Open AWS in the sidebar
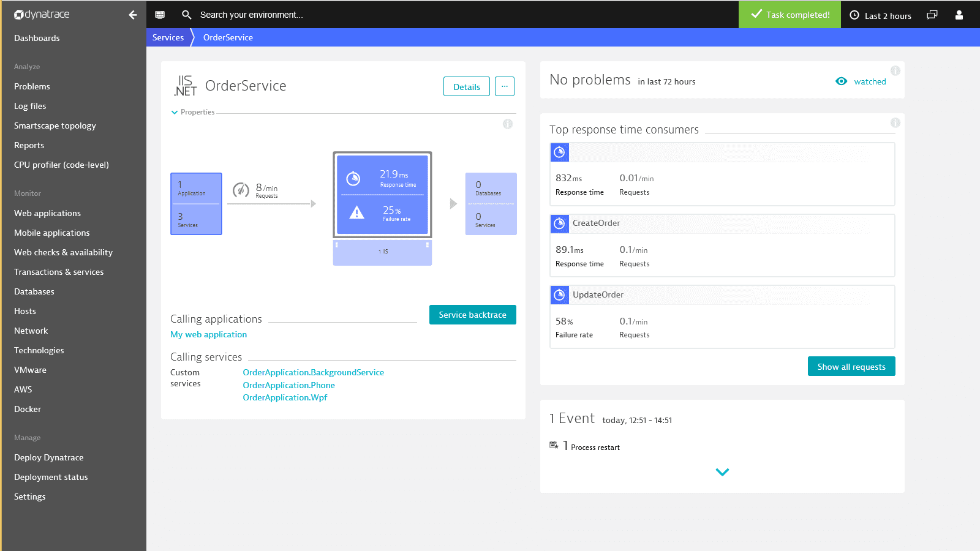Viewport: 980px width, 551px height. (23, 389)
